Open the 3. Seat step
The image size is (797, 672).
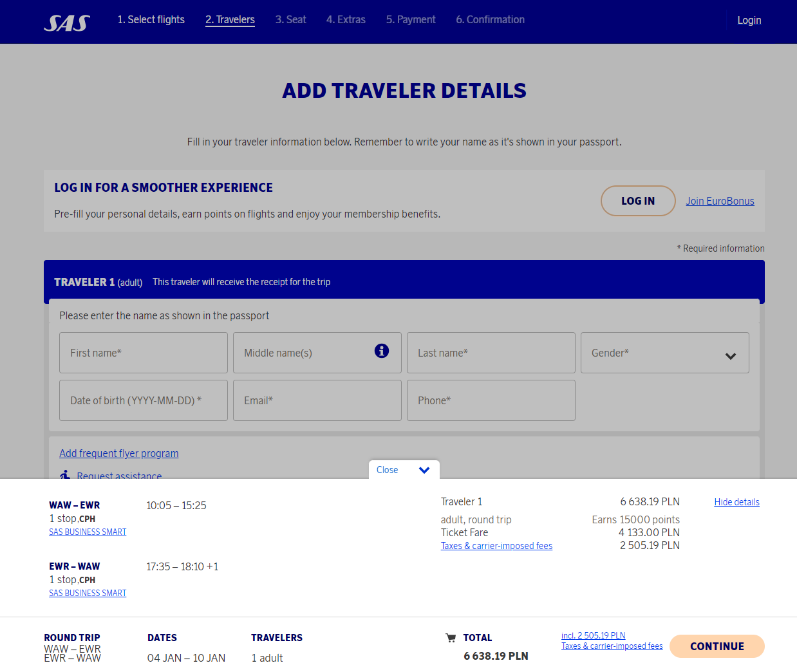pos(290,20)
